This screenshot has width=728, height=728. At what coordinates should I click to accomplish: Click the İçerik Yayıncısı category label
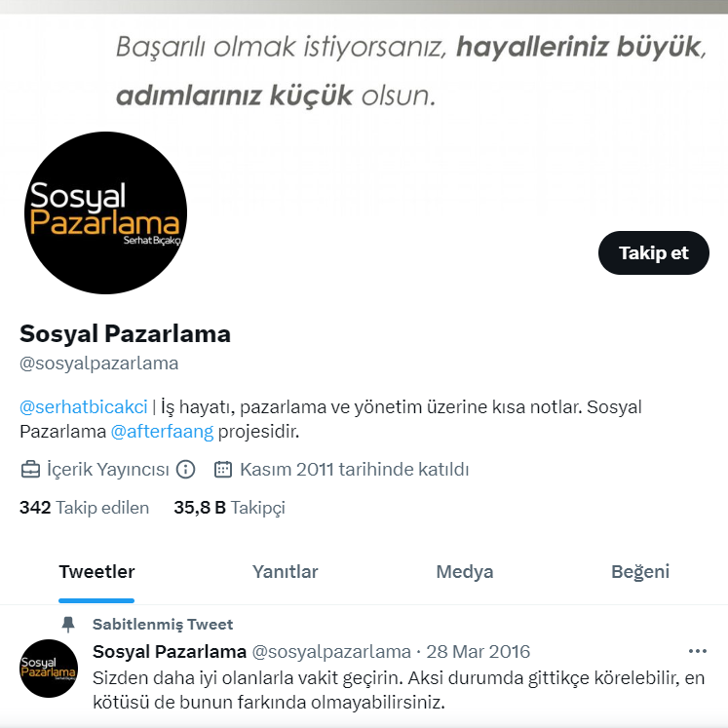(x=108, y=470)
